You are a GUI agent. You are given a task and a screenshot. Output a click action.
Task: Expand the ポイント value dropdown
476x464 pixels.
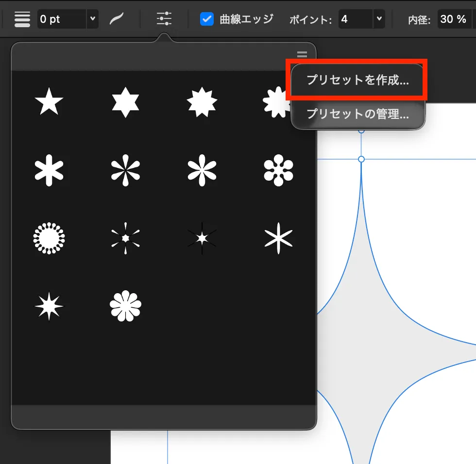tap(377, 19)
